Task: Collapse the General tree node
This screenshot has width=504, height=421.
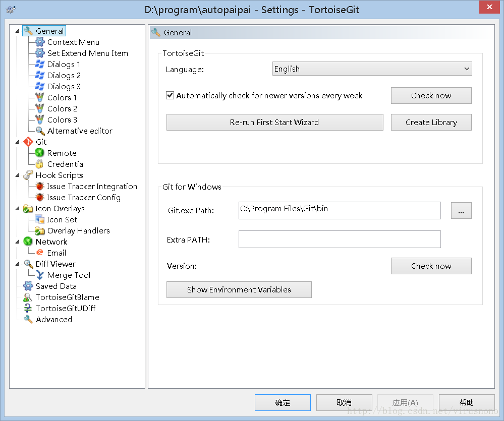Action: coord(17,31)
